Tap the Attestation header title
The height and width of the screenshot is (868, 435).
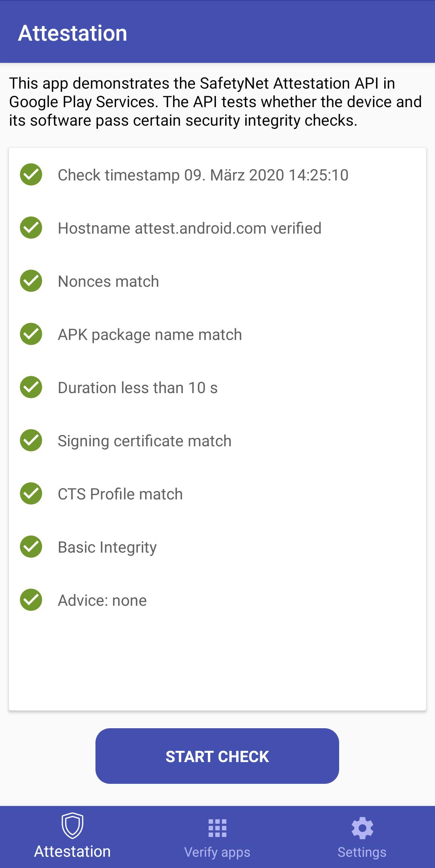click(x=73, y=33)
